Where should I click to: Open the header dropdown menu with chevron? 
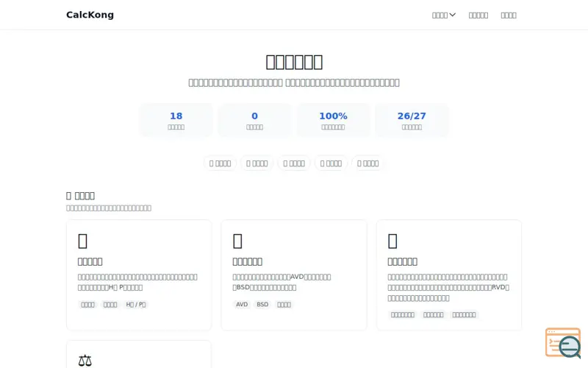444,15
